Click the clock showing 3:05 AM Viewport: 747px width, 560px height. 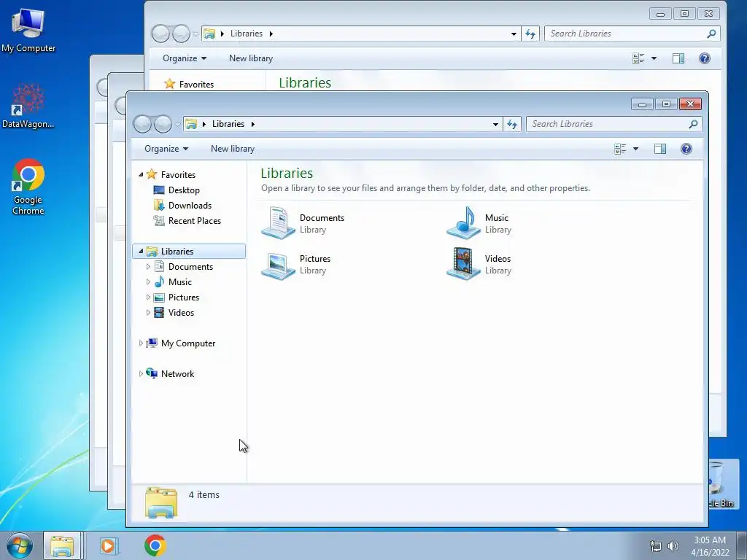point(710,540)
